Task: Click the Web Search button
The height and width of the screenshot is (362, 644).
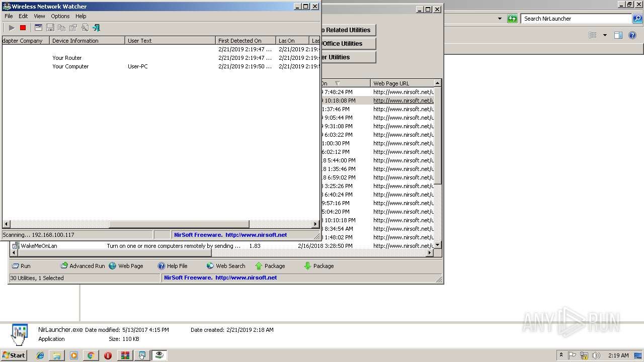Action: [x=226, y=266]
